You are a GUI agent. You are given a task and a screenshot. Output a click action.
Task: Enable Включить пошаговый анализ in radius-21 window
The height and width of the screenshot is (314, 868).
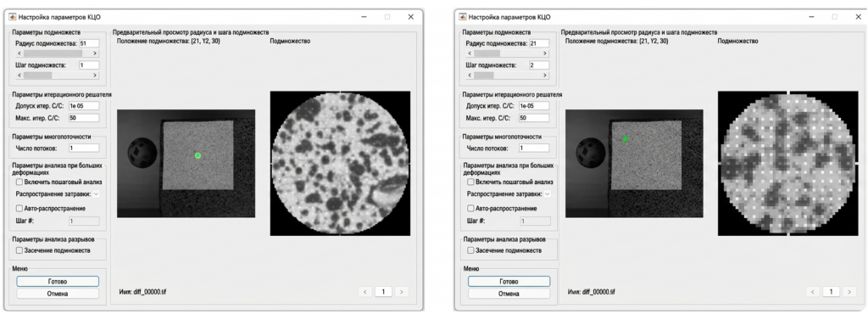[x=470, y=182]
